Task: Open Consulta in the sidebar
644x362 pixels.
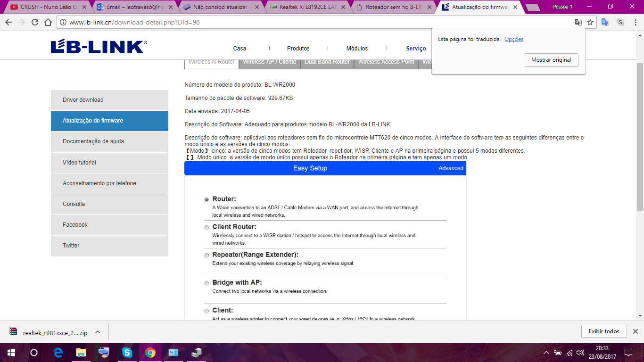Action: click(x=109, y=204)
